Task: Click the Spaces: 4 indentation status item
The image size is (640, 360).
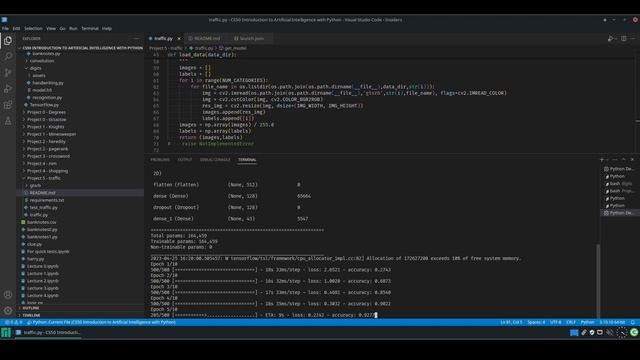Action: [536, 322]
